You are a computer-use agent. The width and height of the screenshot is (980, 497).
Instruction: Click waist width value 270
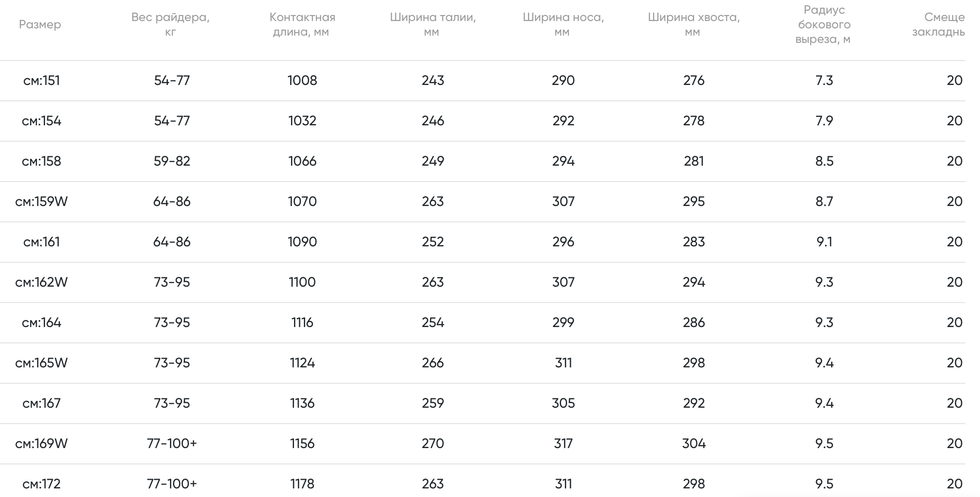tap(433, 444)
